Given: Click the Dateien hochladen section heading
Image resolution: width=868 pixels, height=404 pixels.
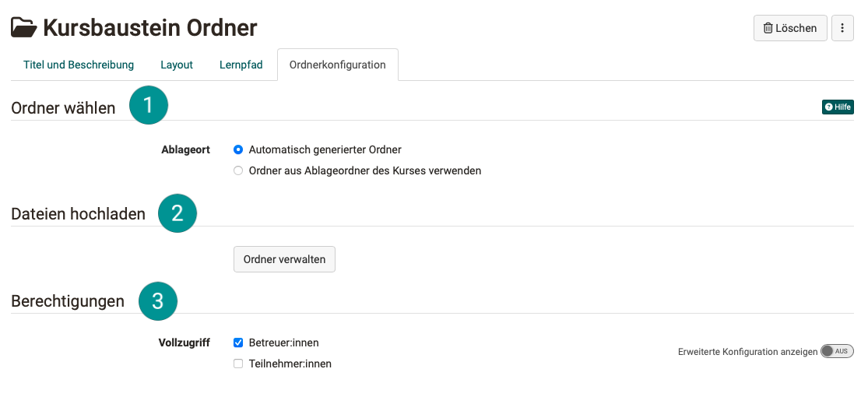Looking at the screenshot, I should point(78,214).
